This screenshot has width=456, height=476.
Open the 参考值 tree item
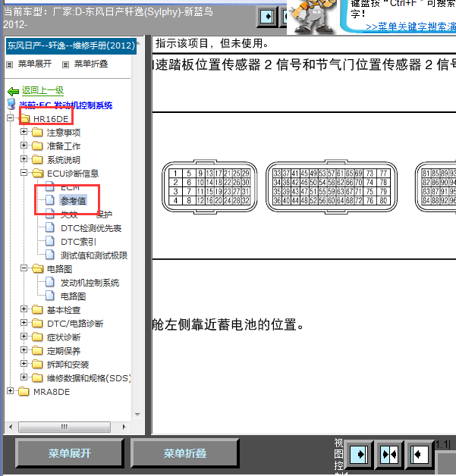pyautogui.click(x=73, y=201)
